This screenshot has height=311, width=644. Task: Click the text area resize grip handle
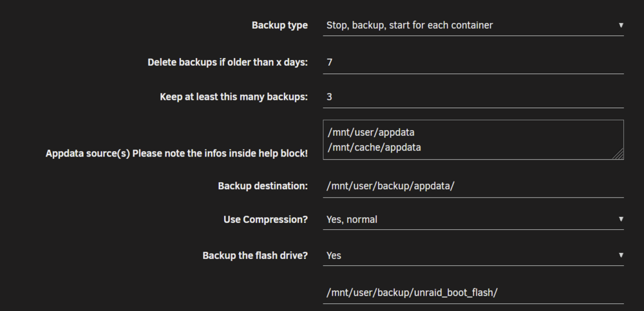click(x=618, y=154)
